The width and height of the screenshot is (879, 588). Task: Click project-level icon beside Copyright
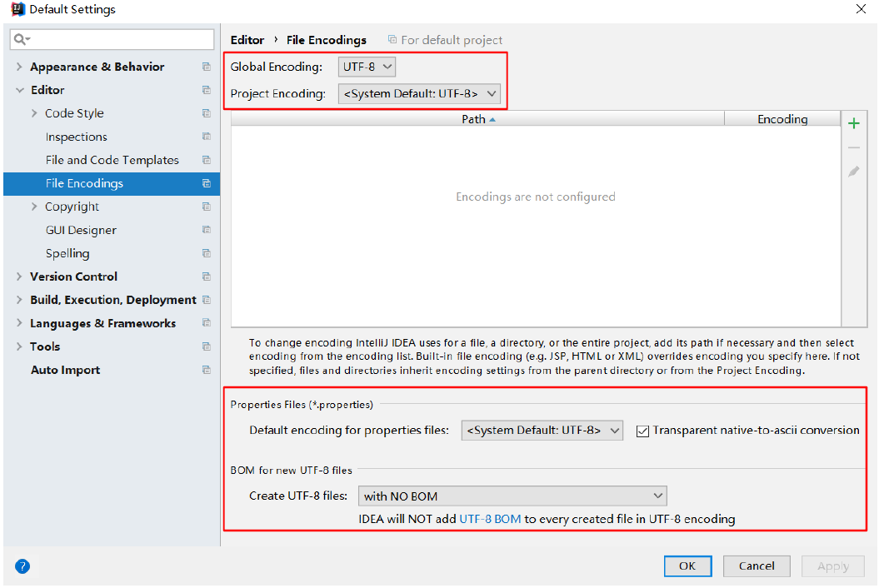coord(207,207)
